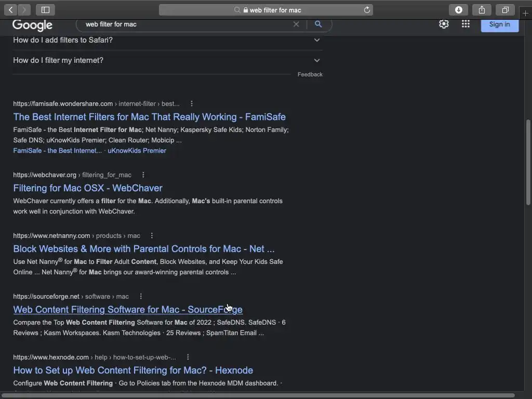Open "Web Content Filtering Software for Mac - SourceForge"

128,310
